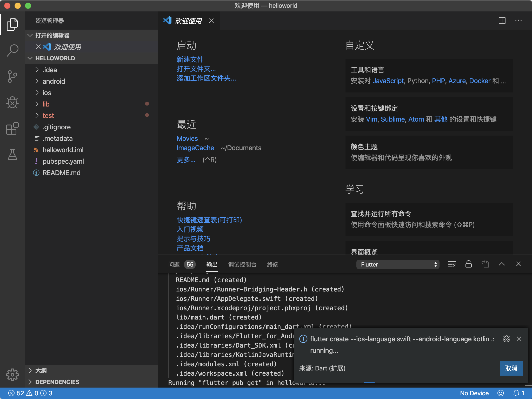Open the Search view in activity bar
Screen dimensions: 532x399
[12, 50]
